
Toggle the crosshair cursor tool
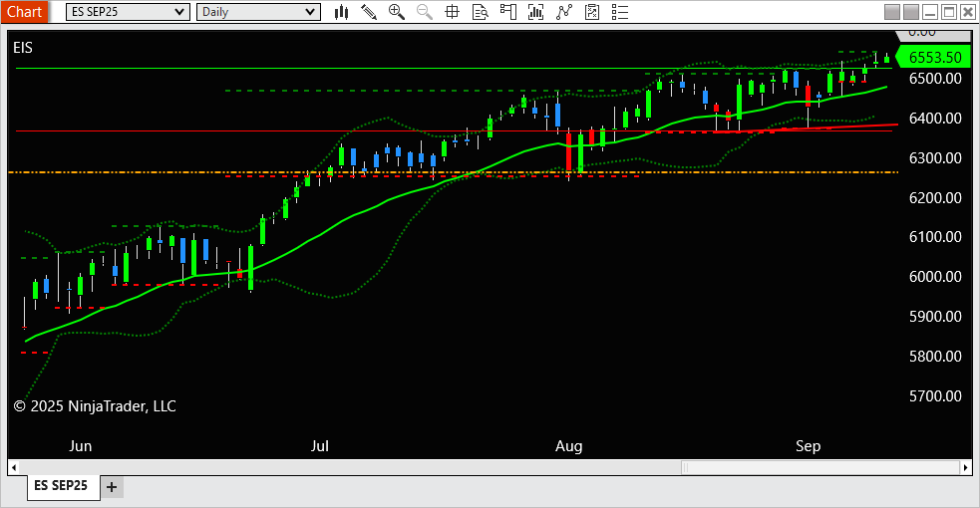tap(452, 12)
